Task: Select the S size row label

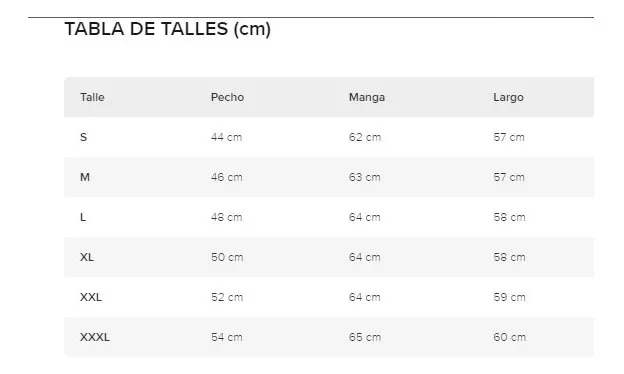Action: (x=83, y=137)
